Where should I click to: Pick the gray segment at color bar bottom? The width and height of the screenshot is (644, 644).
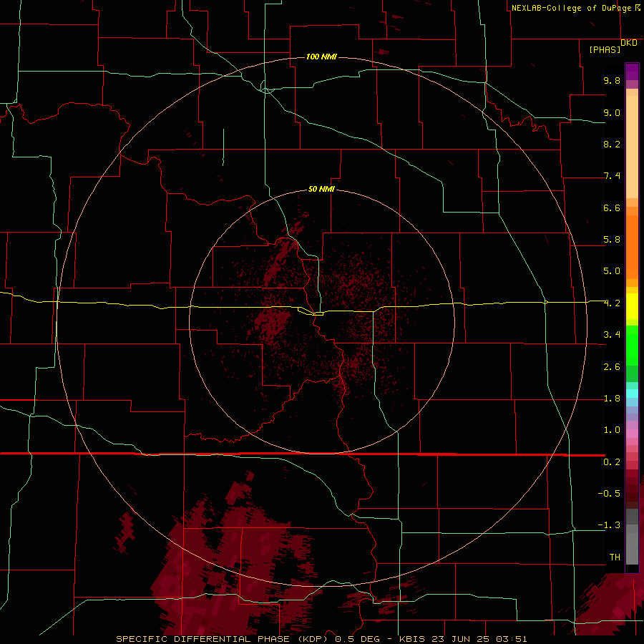(632, 549)
